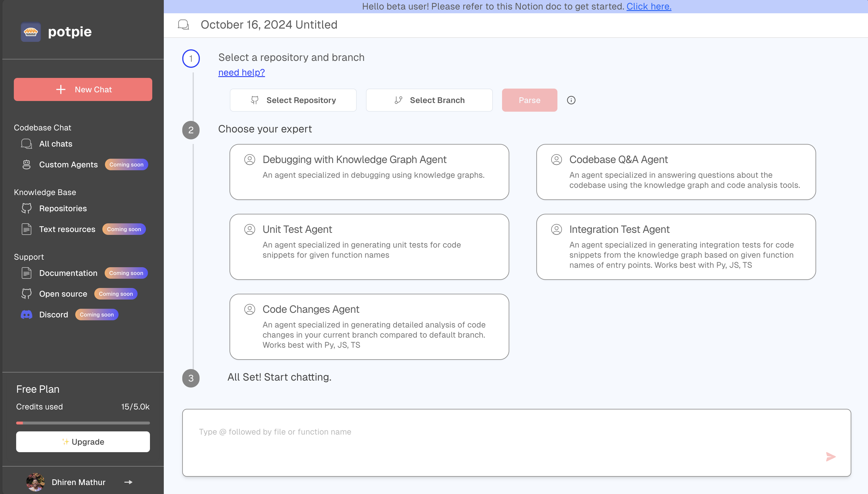Click the logout arrow beside Dhiren Mathur

tap(128, 482)
